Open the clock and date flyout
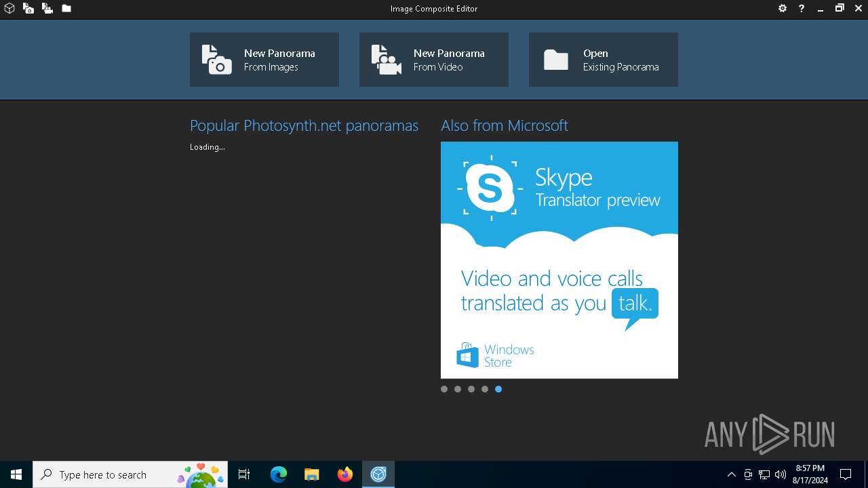Image resolution: width=868 pixels, height=488 pixels. pos(810,474)
